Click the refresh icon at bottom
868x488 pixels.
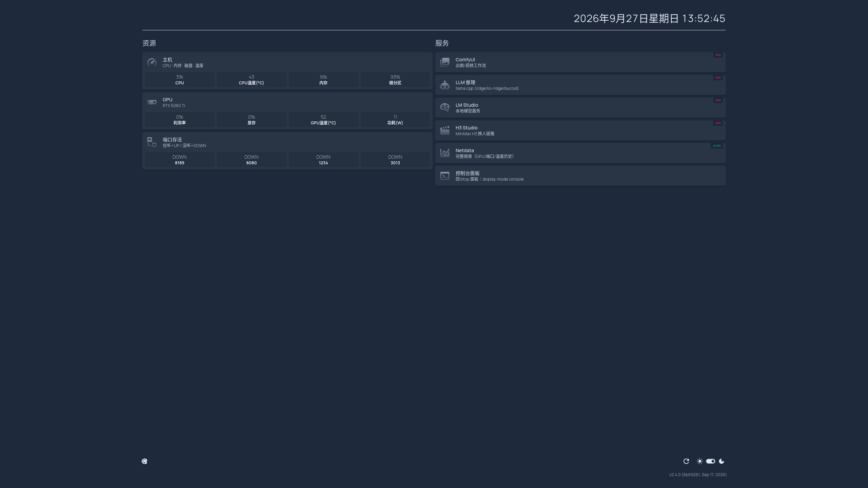(686, 461)
